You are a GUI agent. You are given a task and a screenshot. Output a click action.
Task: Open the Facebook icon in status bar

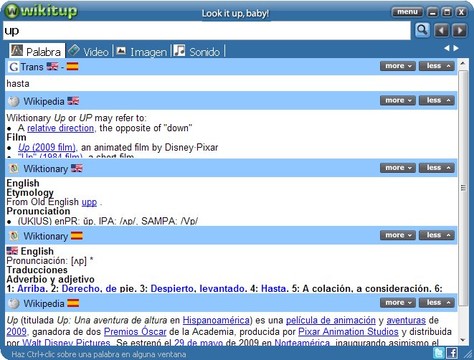point(452,353)
